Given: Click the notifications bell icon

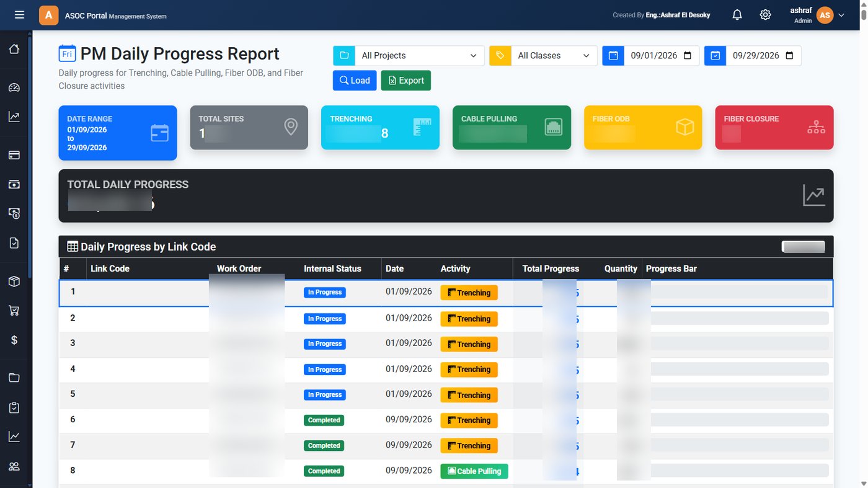Looking at the screenshot, I should 737,15.
